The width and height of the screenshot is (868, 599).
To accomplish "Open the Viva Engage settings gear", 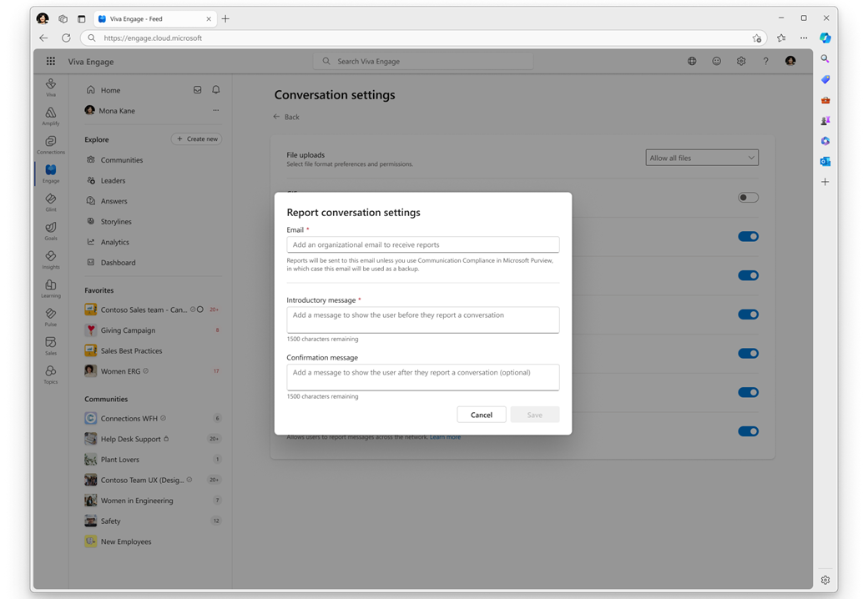I will coord(741,61).
